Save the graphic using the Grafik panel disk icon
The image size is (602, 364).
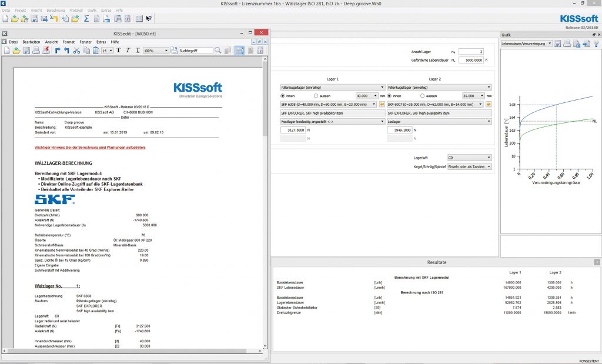click(x=557, y=44)
